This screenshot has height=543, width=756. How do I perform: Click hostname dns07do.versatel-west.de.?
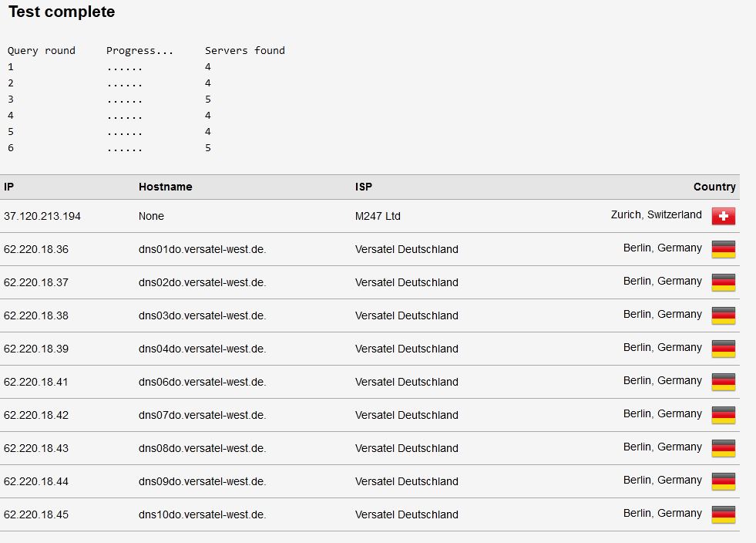click(202, 415)
